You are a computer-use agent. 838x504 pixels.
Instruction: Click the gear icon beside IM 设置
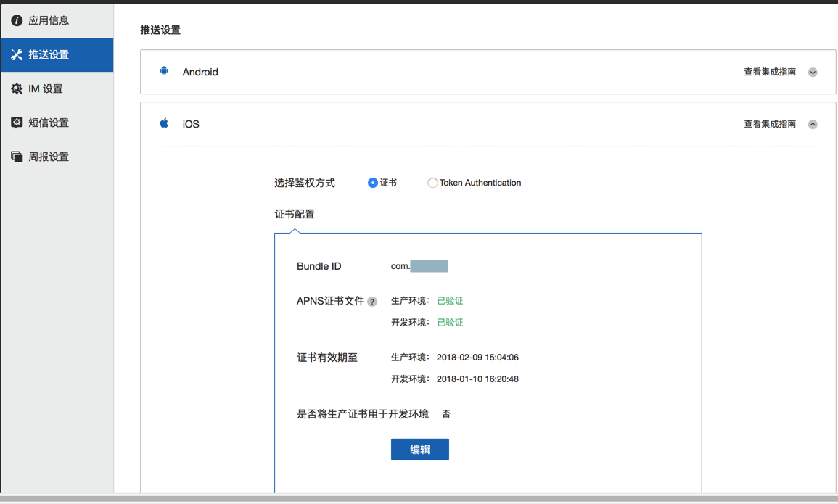(17, 88)
